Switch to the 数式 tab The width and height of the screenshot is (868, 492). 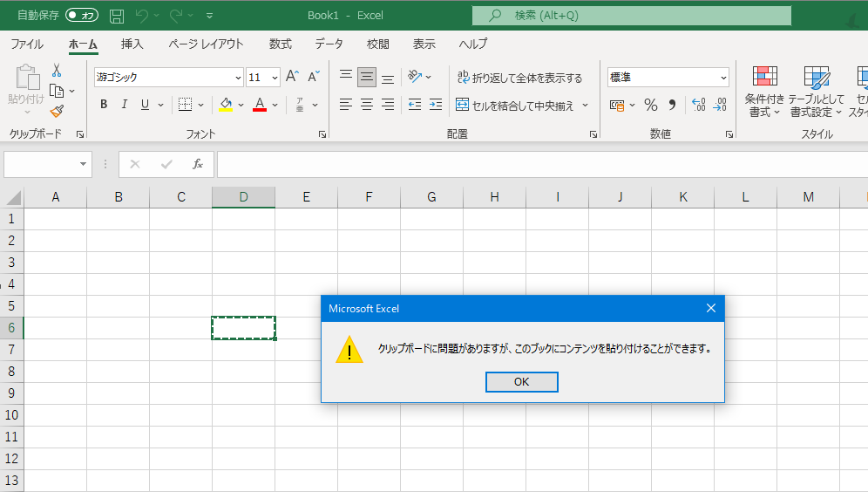281,44
